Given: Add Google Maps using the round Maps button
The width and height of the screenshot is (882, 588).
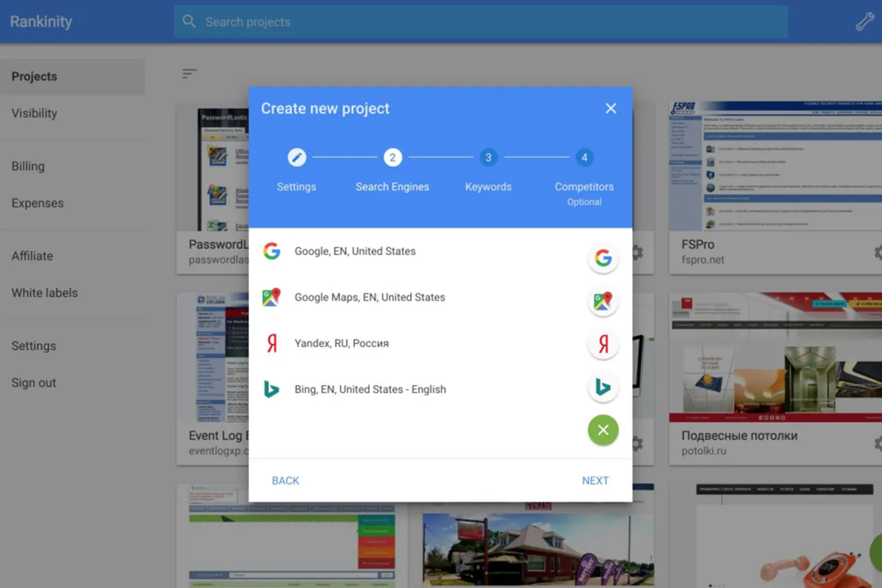Looking at the screenshot, I should tap(603, 301).
